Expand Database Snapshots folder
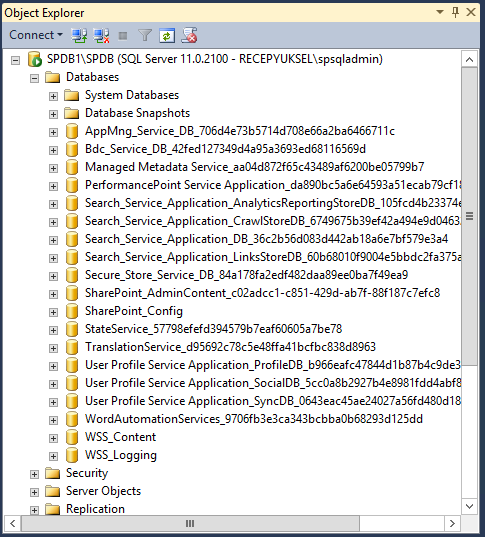This screenshot has height=537, width=485. [53, 114]
